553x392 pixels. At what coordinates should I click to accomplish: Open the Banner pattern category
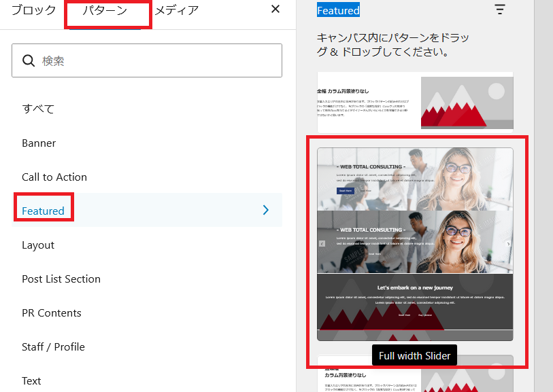(39, 143)
